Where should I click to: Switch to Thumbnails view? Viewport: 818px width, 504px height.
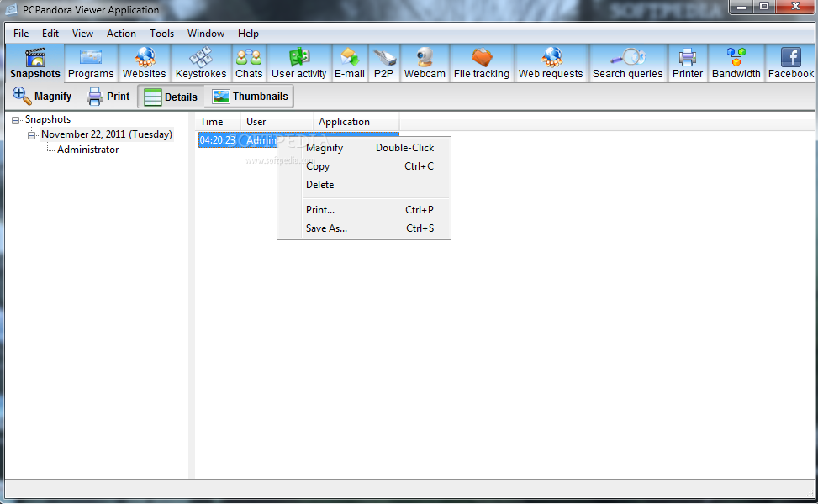(x=250, y=97)
